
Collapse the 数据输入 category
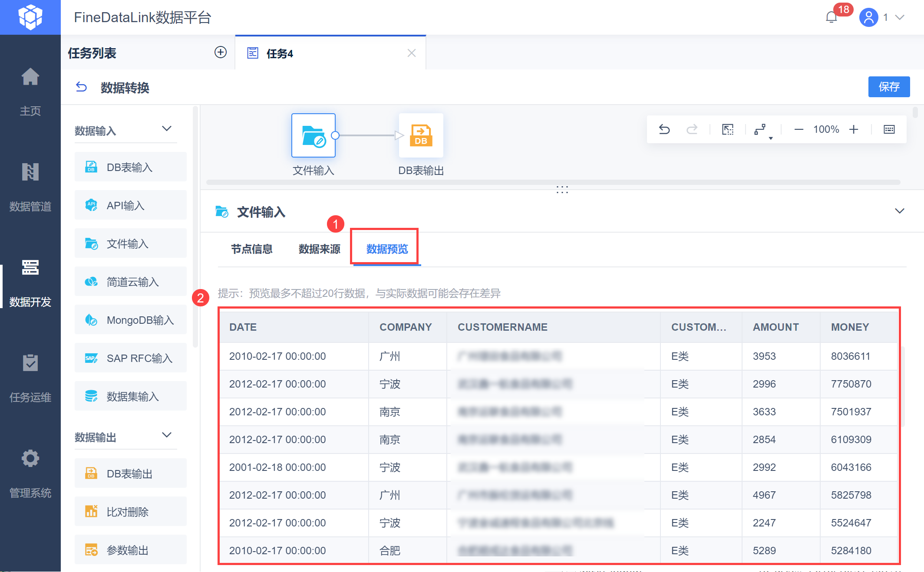coord(167,129)
